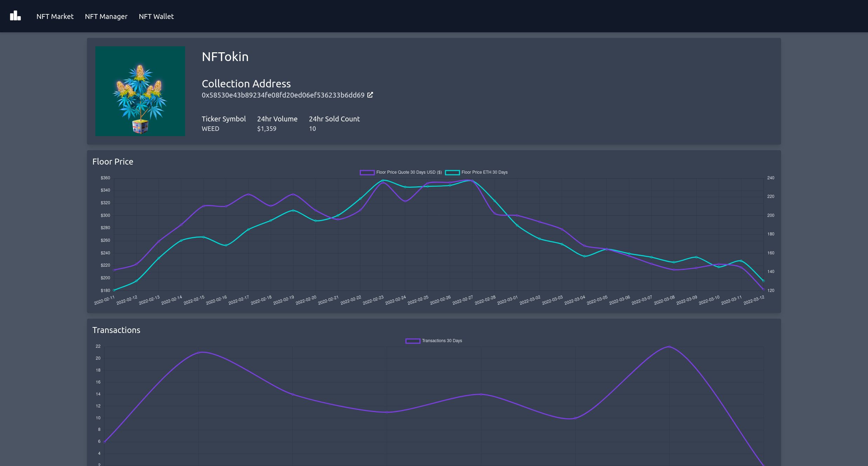Image resolution: width=868 pixels, height=466 pixels.
Task: Click the 2022-02-11 x-axis date label
Action: click(x=104, y=300)
